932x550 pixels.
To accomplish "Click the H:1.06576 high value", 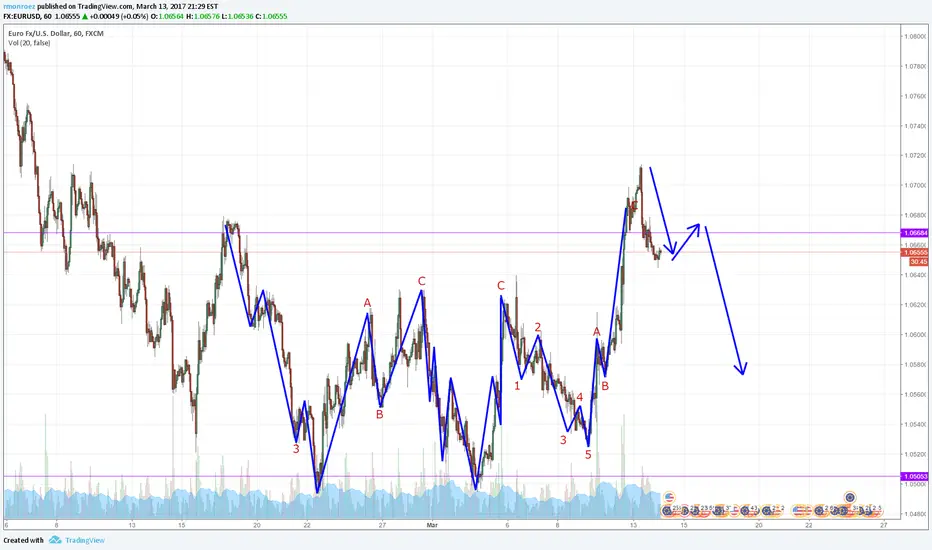I will pyautogui.click(x=202, y=16).
